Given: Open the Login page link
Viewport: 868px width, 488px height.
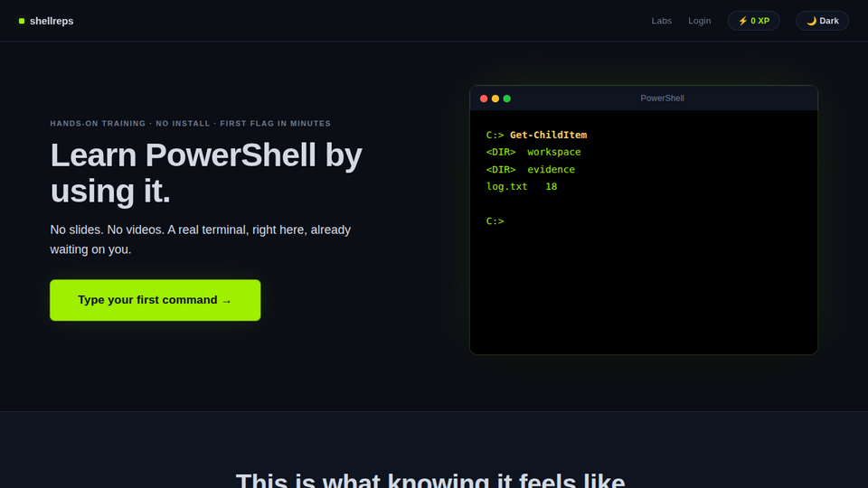Looking at the screenshot, I should click(699, 21).
